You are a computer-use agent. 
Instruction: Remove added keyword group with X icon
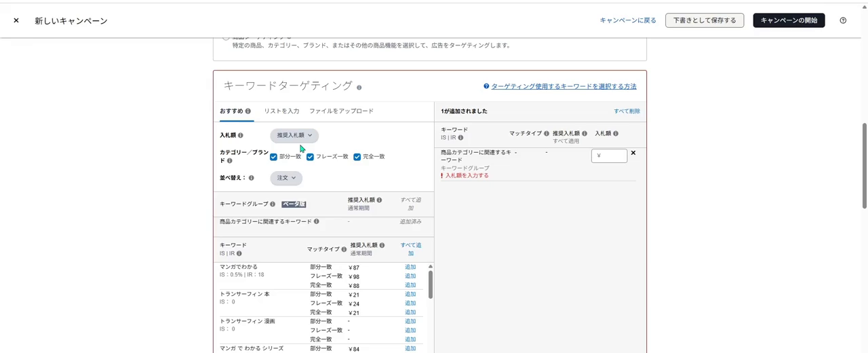coord(633,153)
